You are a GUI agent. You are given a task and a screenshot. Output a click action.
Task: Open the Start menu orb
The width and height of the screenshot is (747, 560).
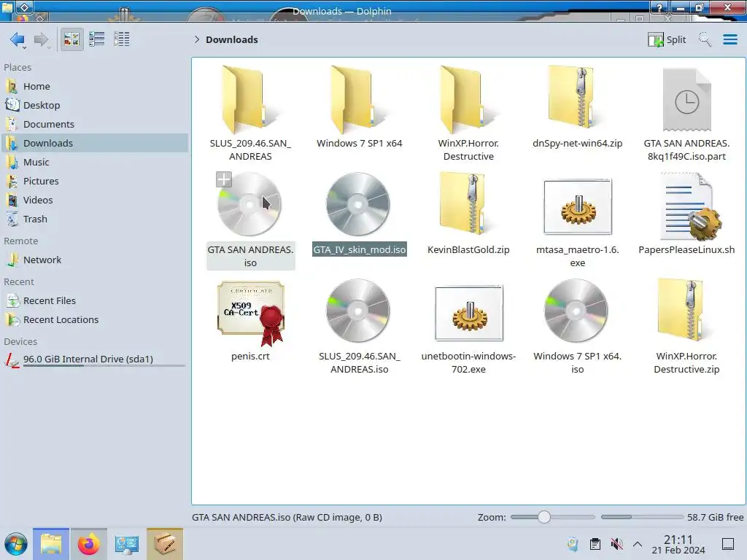(16, 544)
